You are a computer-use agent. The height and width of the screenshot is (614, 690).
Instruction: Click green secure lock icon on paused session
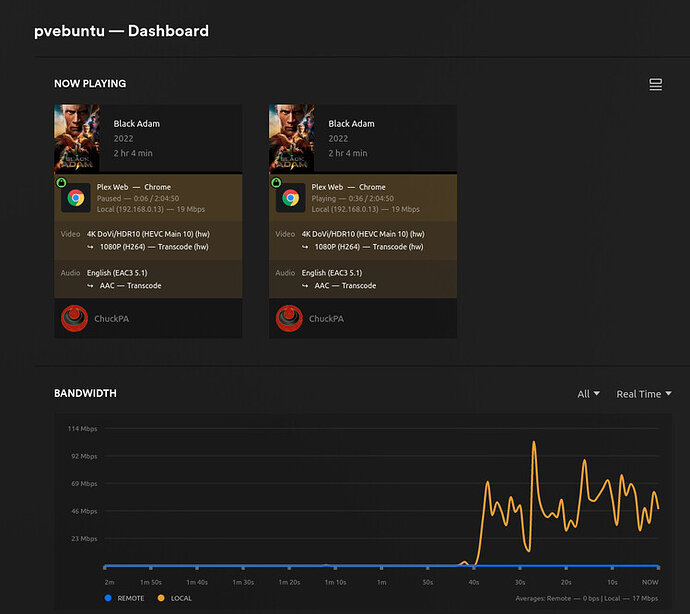(x=61, y=182)
